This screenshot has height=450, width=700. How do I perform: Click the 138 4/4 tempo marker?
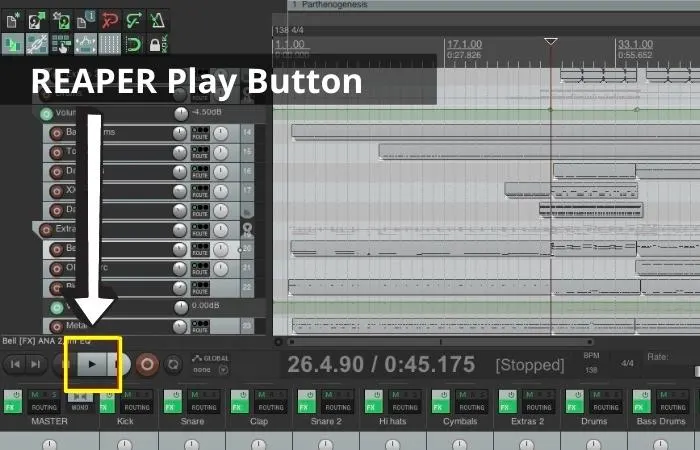click(289, 30)
